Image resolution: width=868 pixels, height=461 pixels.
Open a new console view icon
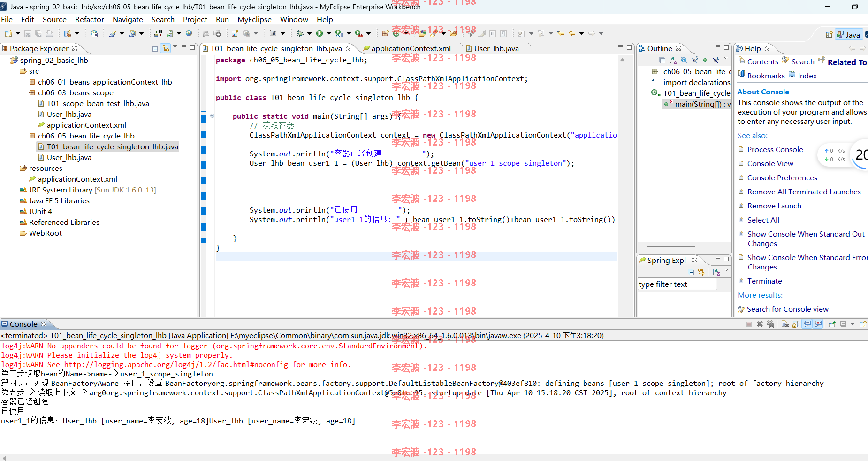(x=862, y=324)
